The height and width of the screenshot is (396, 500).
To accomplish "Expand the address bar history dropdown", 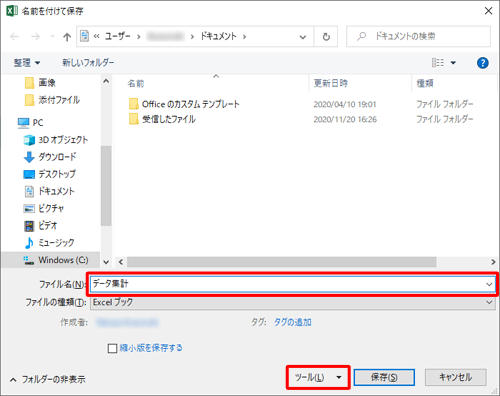I will click(303, 37).
